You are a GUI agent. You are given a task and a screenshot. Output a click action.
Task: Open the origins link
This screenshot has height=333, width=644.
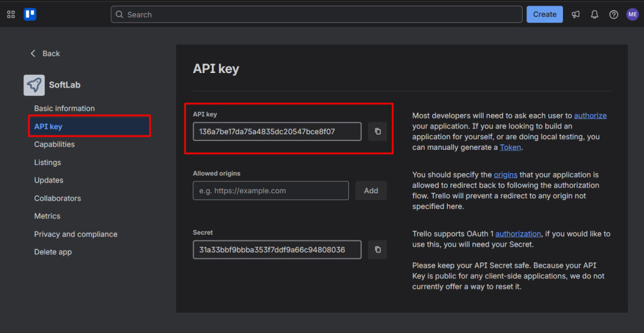point(506,174)
